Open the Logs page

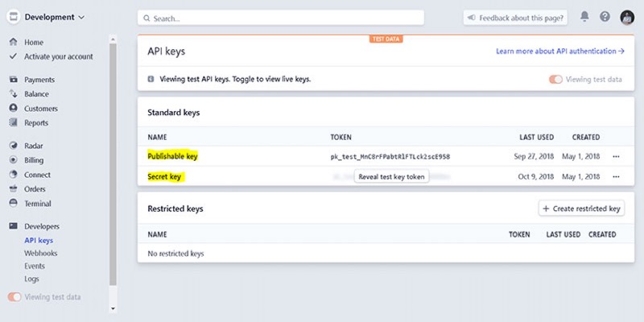pos(31,279)
